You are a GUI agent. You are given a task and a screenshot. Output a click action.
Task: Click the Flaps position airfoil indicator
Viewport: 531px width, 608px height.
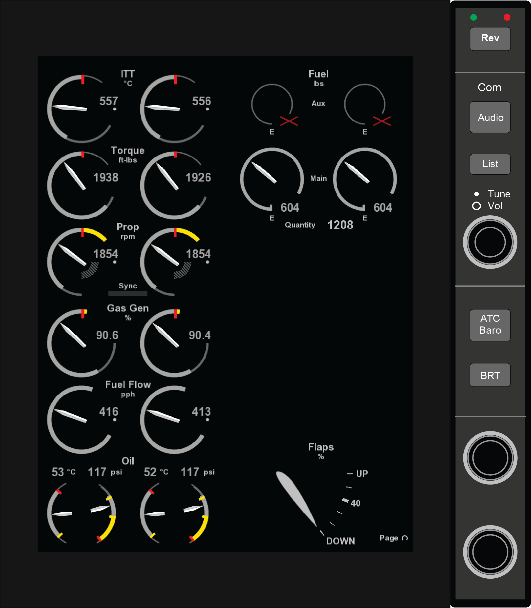[297, 498]
